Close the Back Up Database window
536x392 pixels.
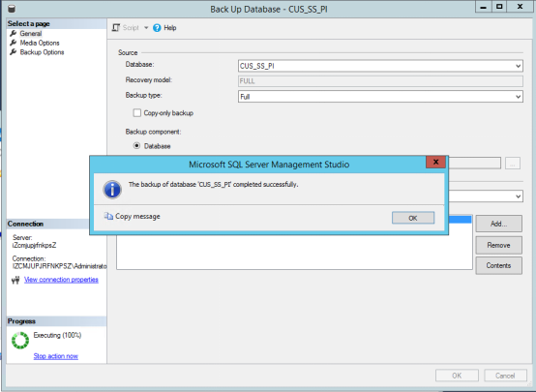(520, 7)
